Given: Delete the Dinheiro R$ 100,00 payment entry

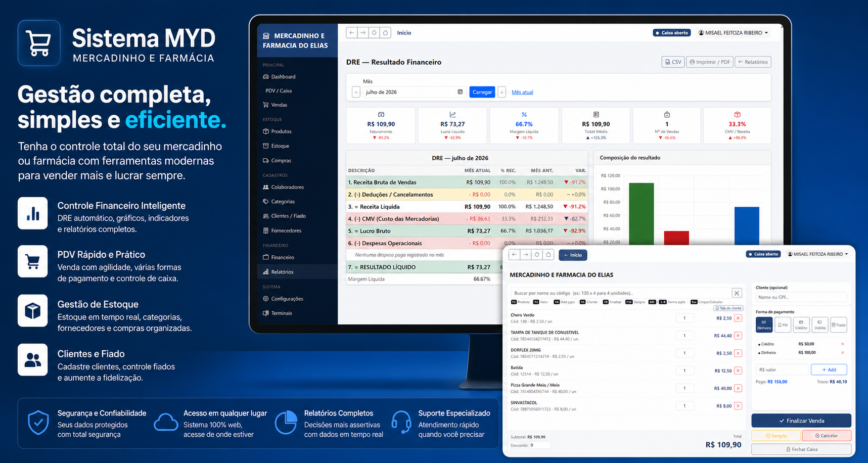Looking at the screenshot, I should [x=843, y=353].
